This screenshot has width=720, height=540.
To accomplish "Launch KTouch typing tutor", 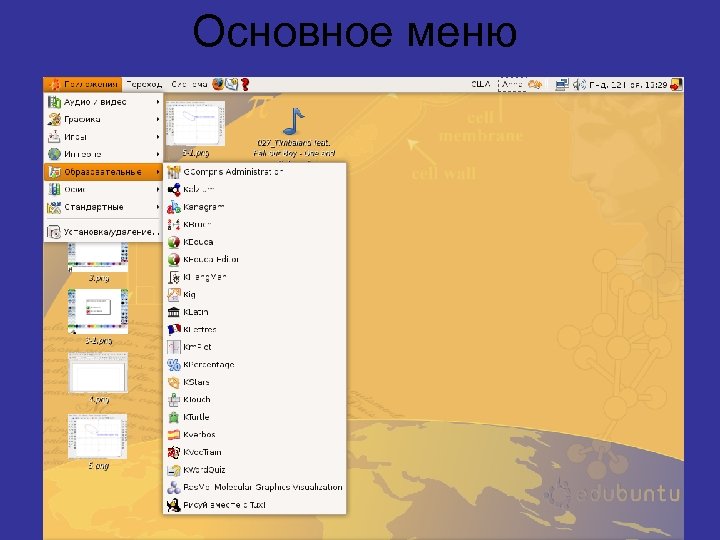I will 254,399.
